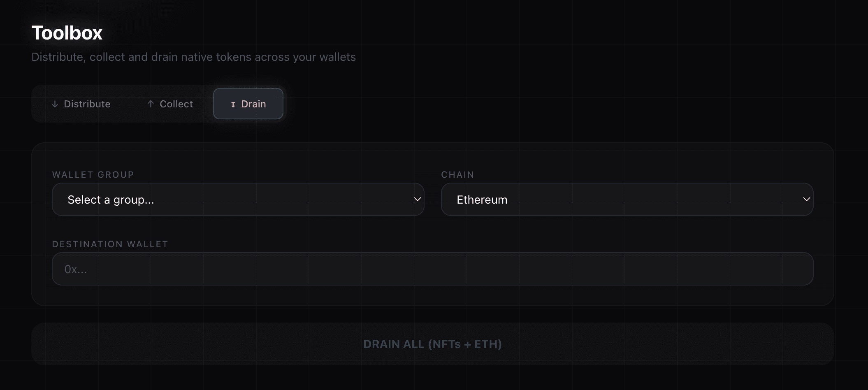This screenshot has height=390, width=868.
Task: Focus the Destination Wallet address field
Action: tap(432, 269)
